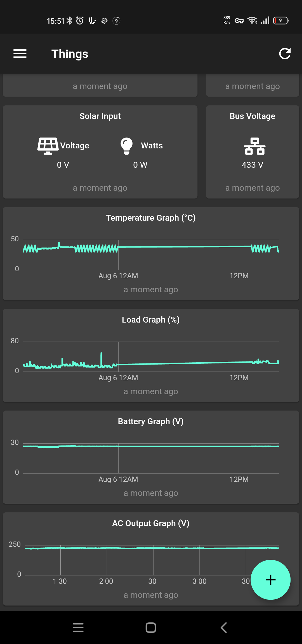Select the lightbulb Watts icon
The image size is (302, 644).
(x=127, y=145)
